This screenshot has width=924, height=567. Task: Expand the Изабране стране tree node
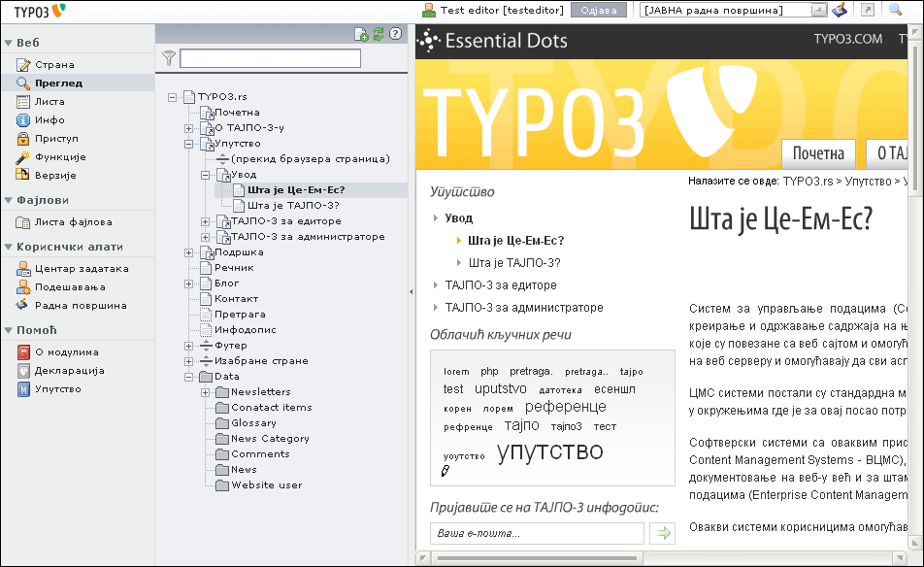click(188, 361)
